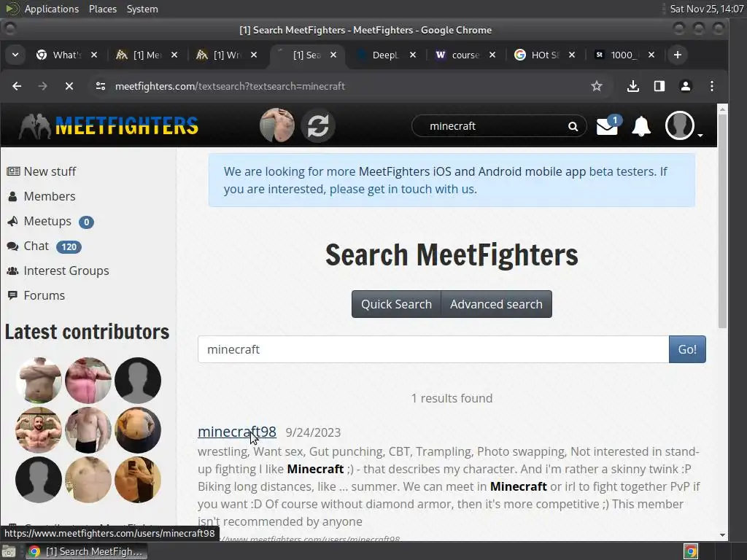Click the show desktop icon in bottom panel

point(9,551)
